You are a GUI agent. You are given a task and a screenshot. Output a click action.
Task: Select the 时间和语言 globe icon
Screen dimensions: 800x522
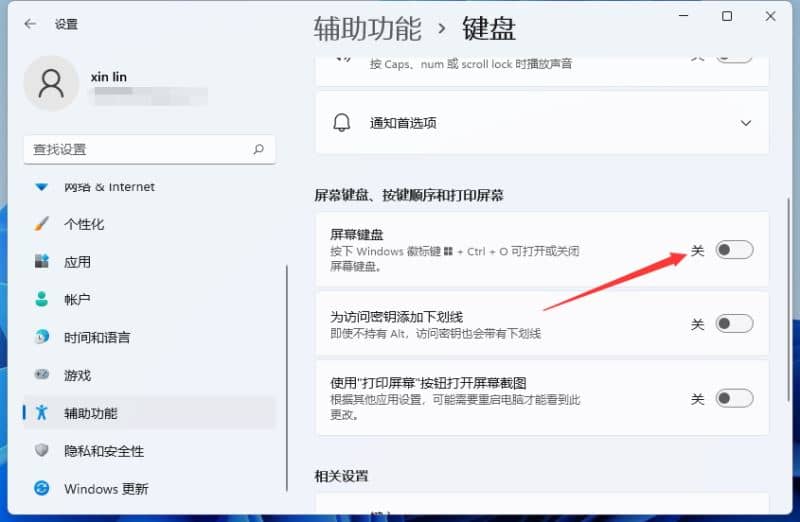42,337
